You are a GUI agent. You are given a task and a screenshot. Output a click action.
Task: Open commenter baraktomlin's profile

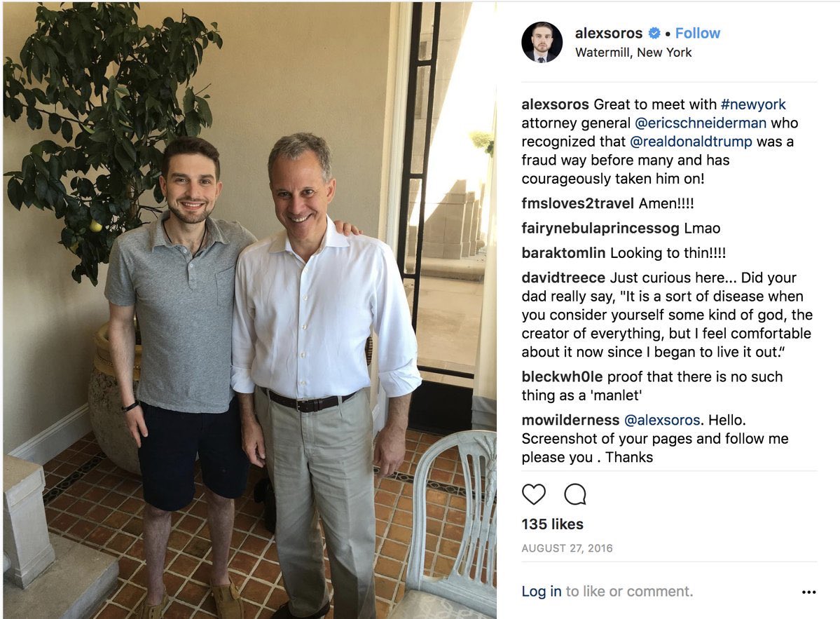point(563,253)
